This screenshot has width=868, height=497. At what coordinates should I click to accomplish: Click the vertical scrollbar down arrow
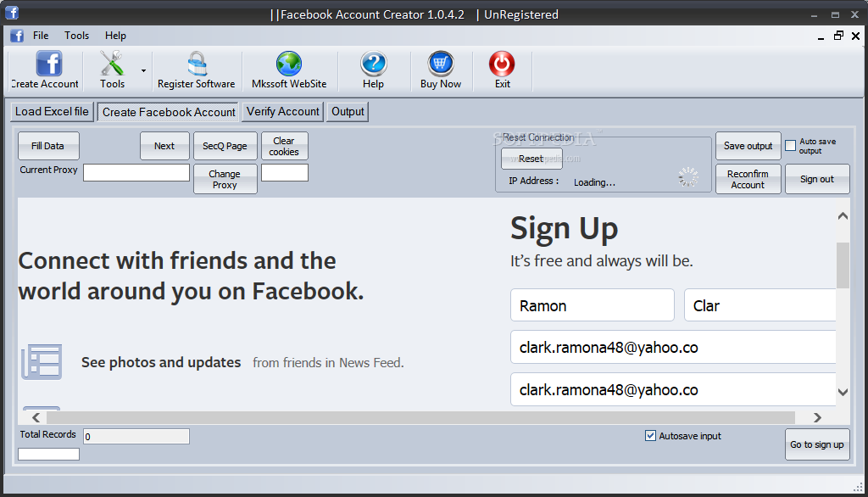[843, 393]
